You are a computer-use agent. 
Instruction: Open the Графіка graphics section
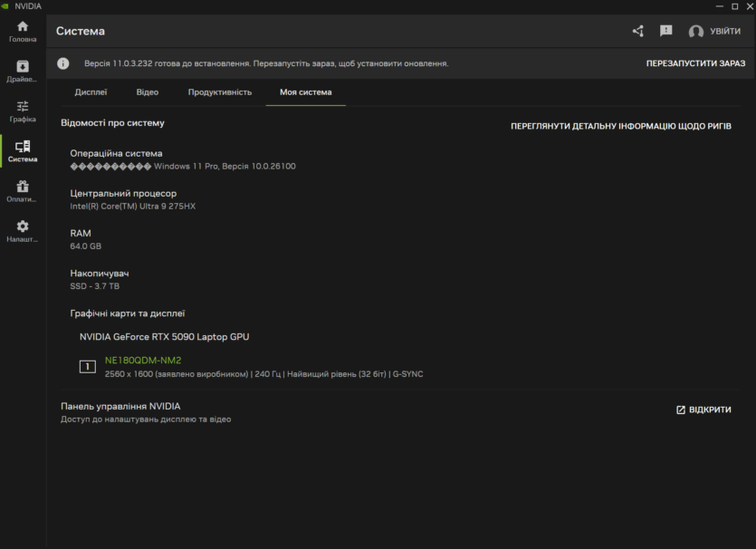(x=22, y=111)
